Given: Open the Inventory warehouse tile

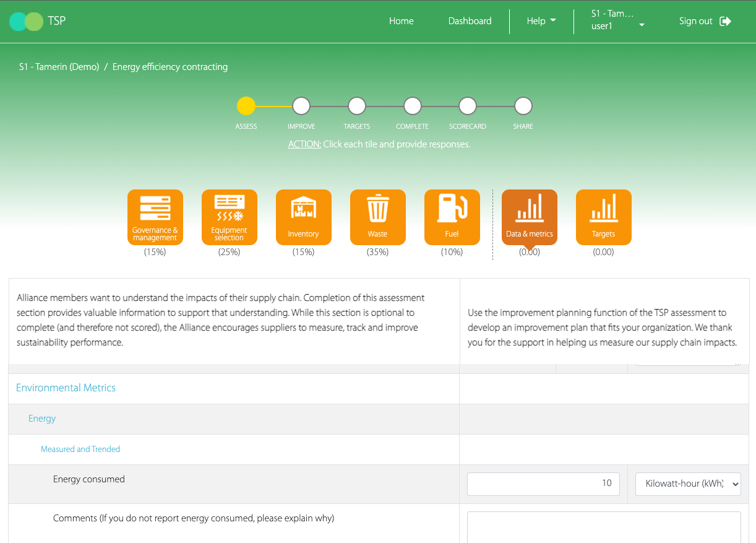Looking at the screenshot, I should tap(303, 217).
